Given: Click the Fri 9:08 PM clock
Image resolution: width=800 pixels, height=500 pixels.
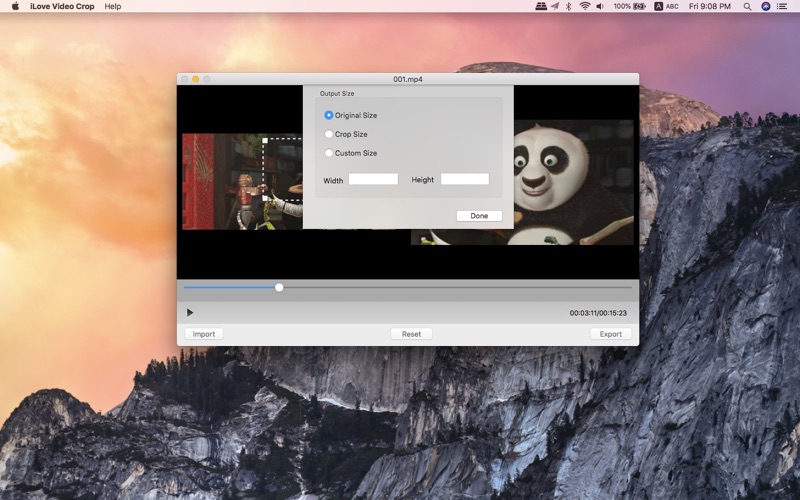Looking at the screenshot, I should [710, 7].
